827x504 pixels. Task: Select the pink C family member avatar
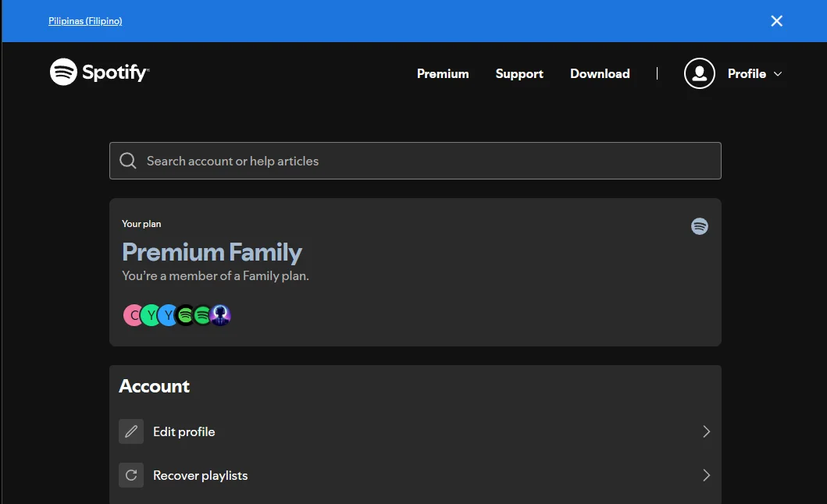133,315
